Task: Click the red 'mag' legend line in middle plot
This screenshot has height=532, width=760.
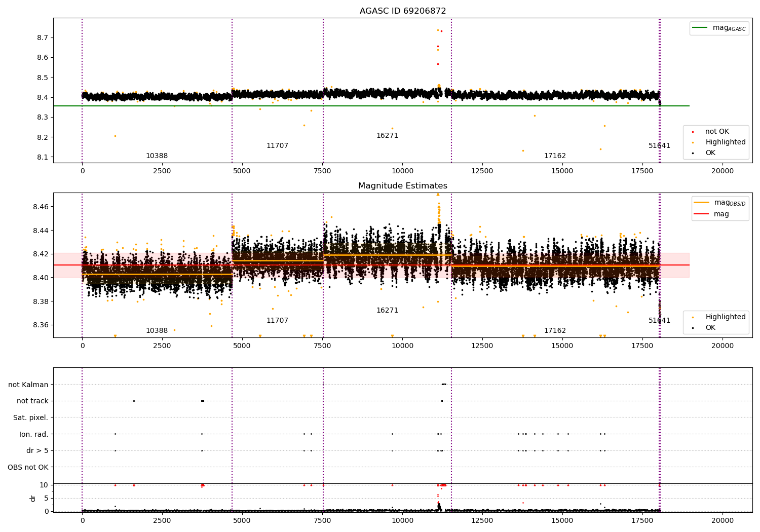Action: click(x=702, y=214)
